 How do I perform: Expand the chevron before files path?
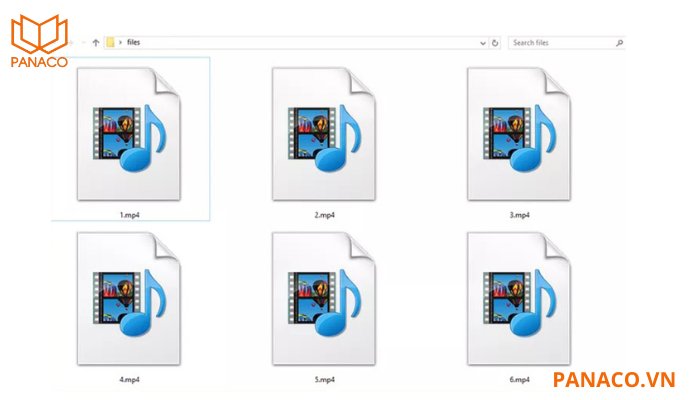[x=121, y=42]
